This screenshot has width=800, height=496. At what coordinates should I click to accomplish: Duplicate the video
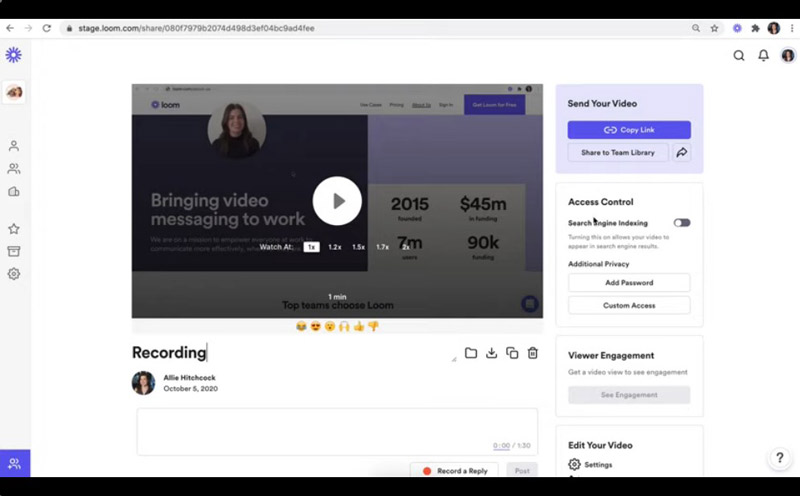512,353
